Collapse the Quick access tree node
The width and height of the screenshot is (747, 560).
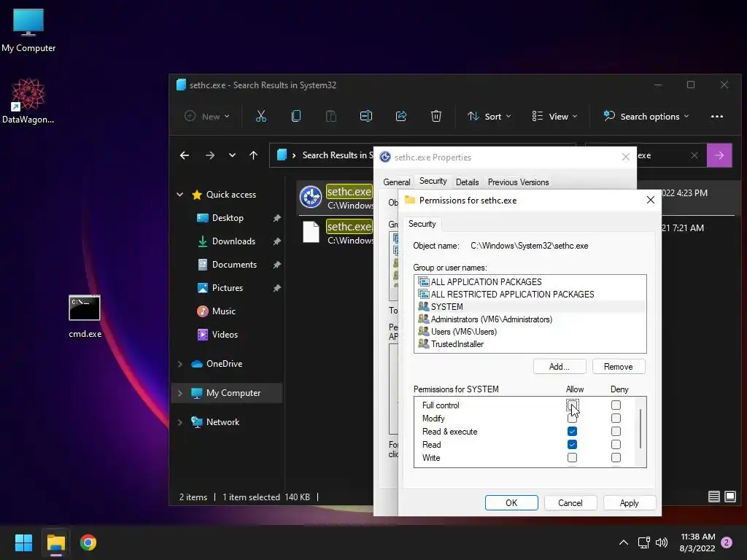(180, 194)
